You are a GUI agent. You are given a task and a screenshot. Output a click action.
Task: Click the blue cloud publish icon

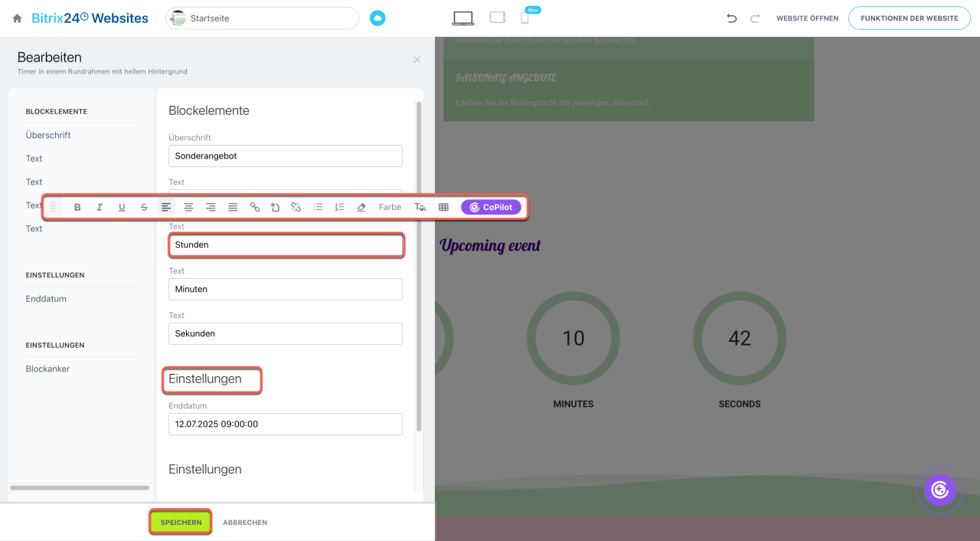coord(377,18)
